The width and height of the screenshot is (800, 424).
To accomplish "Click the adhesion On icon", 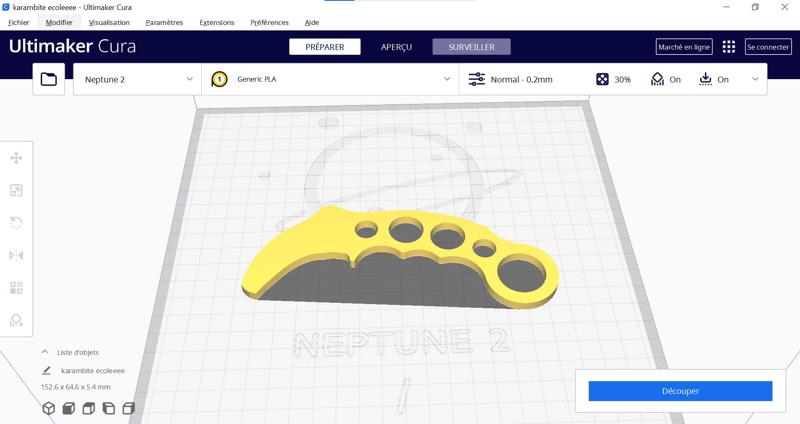I will pyautogui.click(x=705, y=79).
